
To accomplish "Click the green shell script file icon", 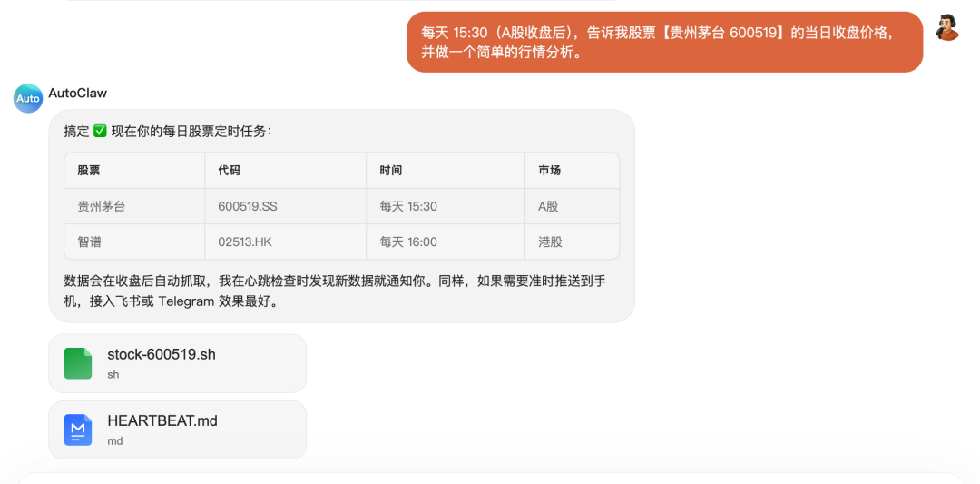I will [78, 363].
